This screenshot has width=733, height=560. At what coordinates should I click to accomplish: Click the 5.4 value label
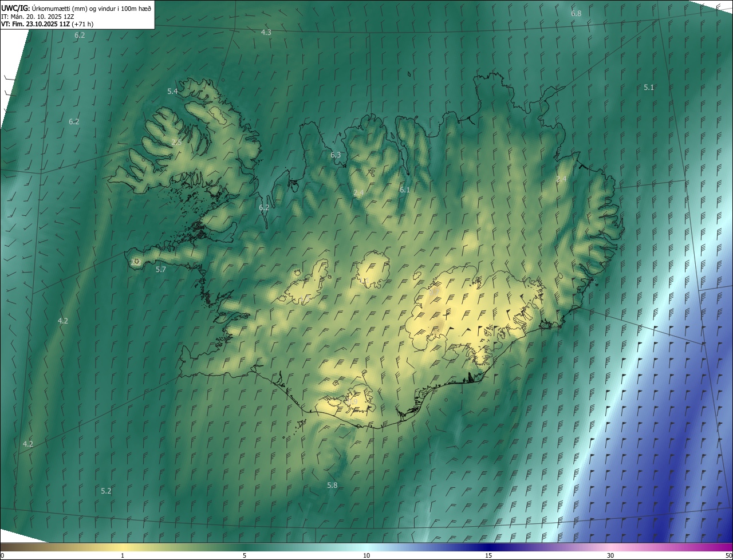tap(172, 92)
